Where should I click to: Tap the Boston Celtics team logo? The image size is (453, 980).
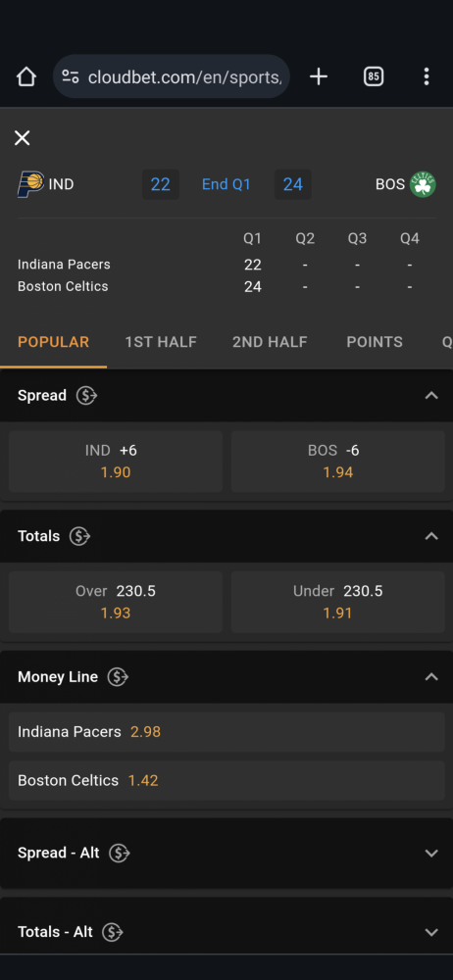423,184
